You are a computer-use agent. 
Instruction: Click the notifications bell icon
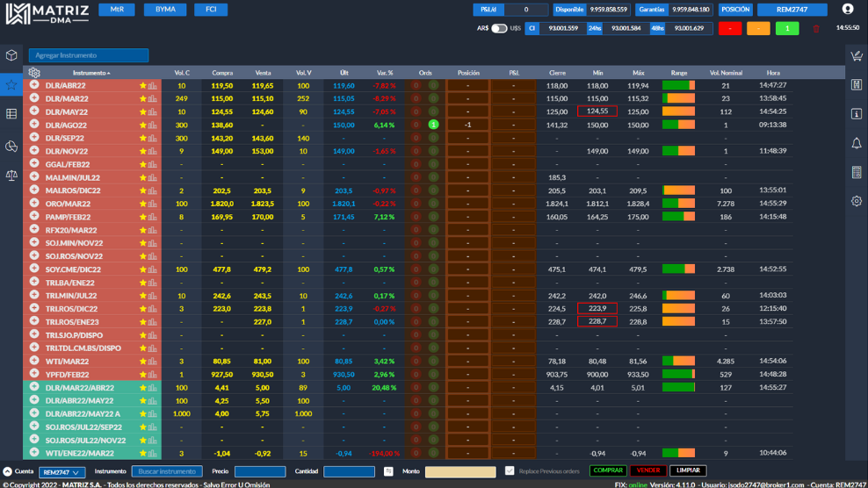pyautogui.click(x=856, y=143)
